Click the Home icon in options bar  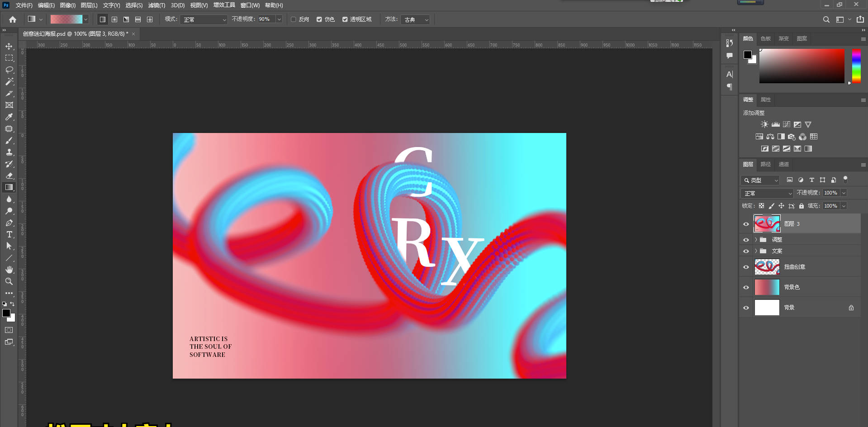(x=13, y=19)
